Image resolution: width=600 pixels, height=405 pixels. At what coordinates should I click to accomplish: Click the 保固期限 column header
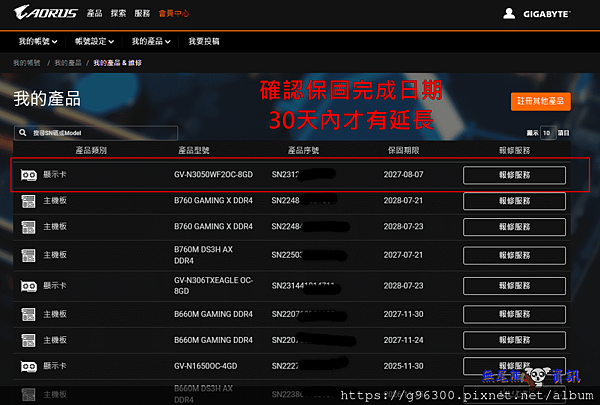404,150
